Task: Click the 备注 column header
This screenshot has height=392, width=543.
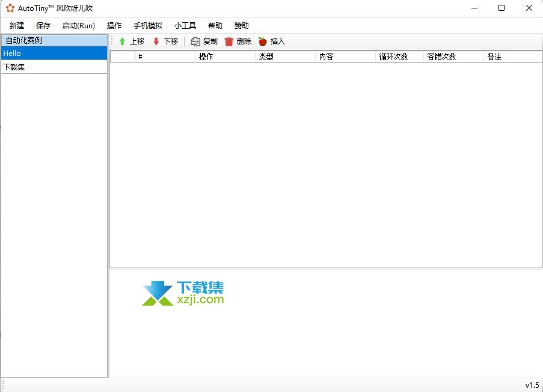Action: tap(512, 57)
